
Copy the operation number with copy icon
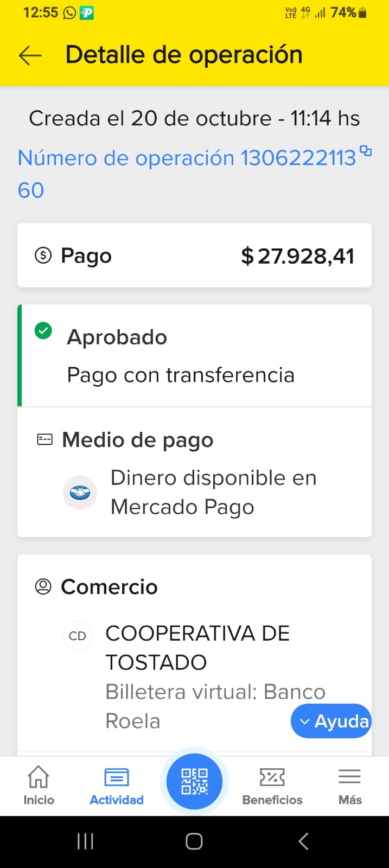pyautogui.click(x=366, y=151)
